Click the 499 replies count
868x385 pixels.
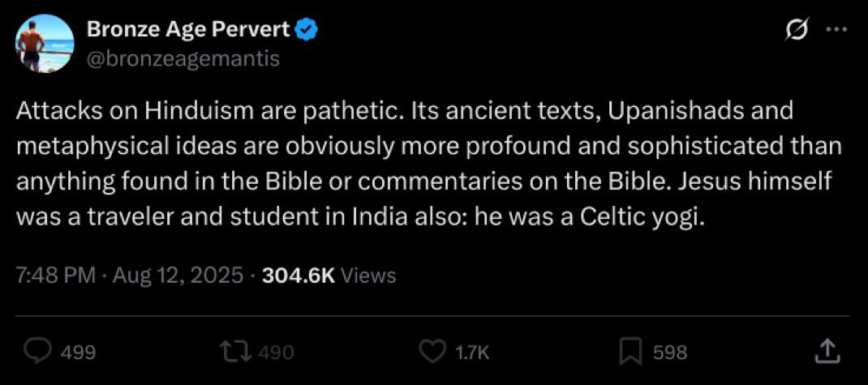pos(78,353)
